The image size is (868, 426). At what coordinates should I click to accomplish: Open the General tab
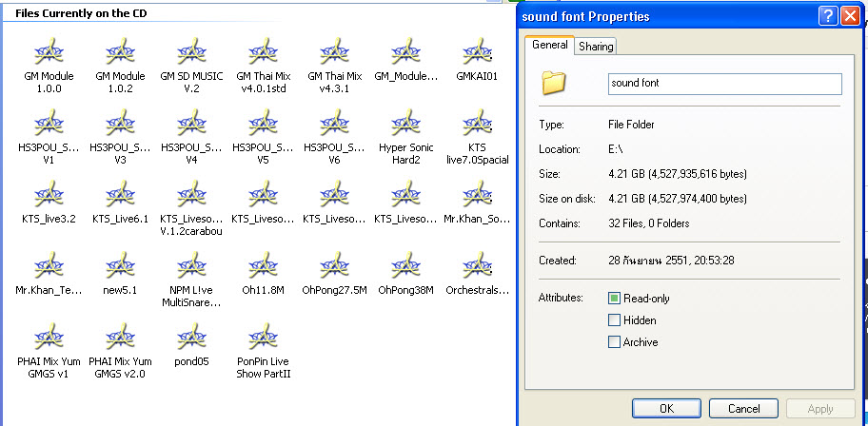tap(550, 45)
